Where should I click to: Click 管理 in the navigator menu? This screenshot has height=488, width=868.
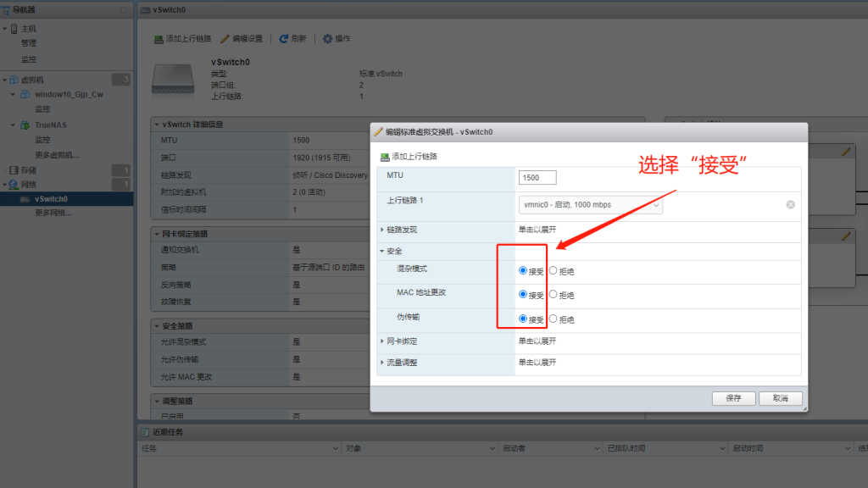click(28, 42)
